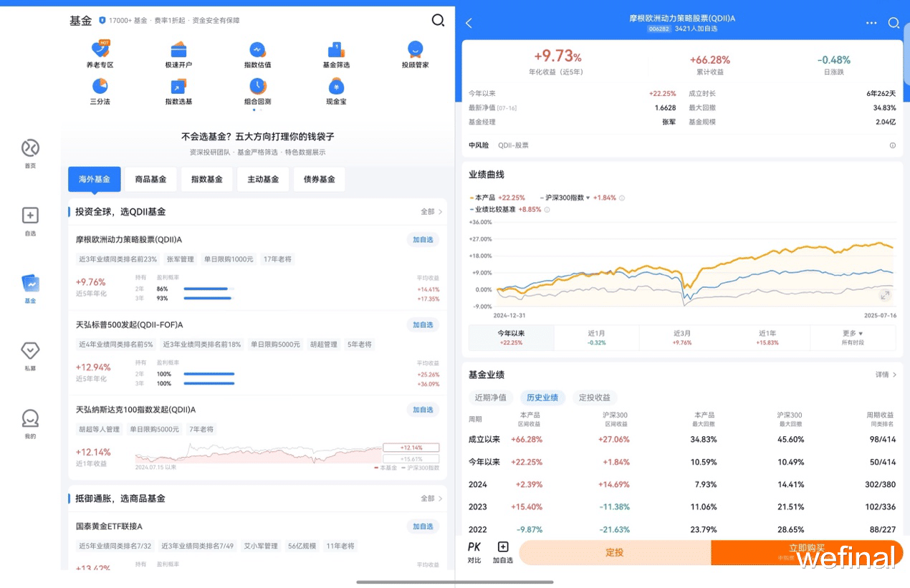
Task: Switch to 历史业绩 tab
Action: pos(542,397)
